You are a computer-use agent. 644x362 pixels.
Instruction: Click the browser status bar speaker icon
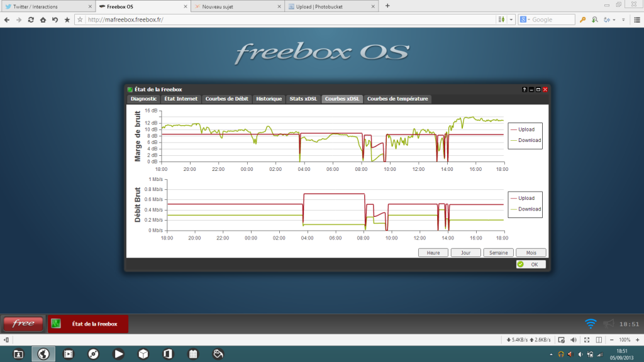574,340
